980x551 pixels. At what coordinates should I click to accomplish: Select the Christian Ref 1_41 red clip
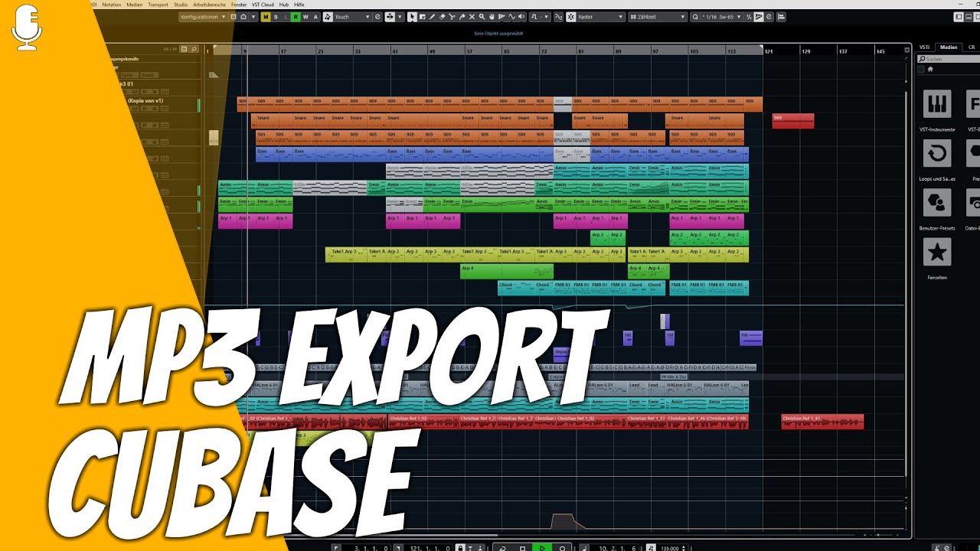coord(822,422)
